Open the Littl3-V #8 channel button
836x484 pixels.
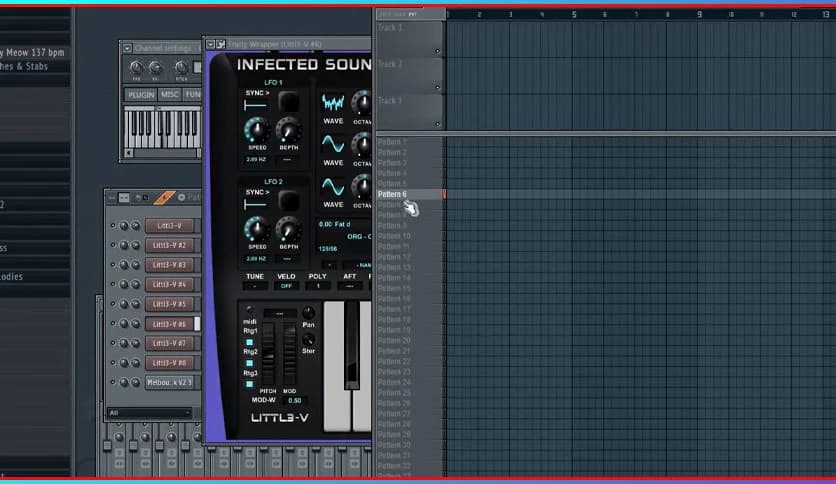click(x=169, y=362)
